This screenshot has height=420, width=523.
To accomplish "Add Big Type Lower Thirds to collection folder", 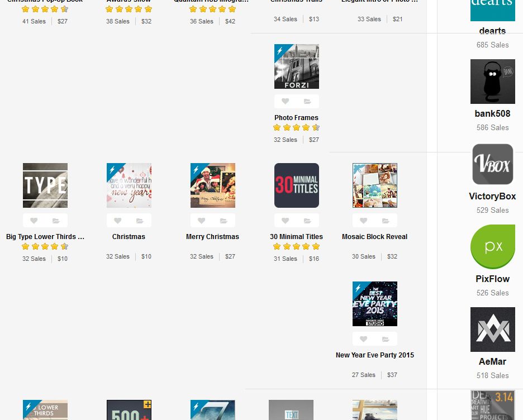I will coord(56,221).
